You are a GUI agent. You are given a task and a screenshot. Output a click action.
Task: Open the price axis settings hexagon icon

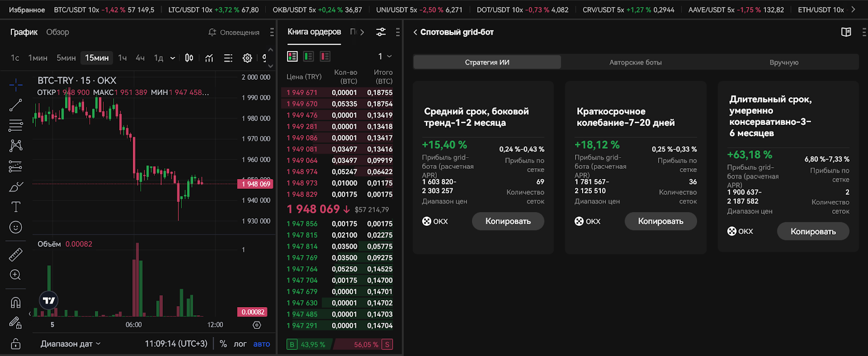(x=257, y=325)
